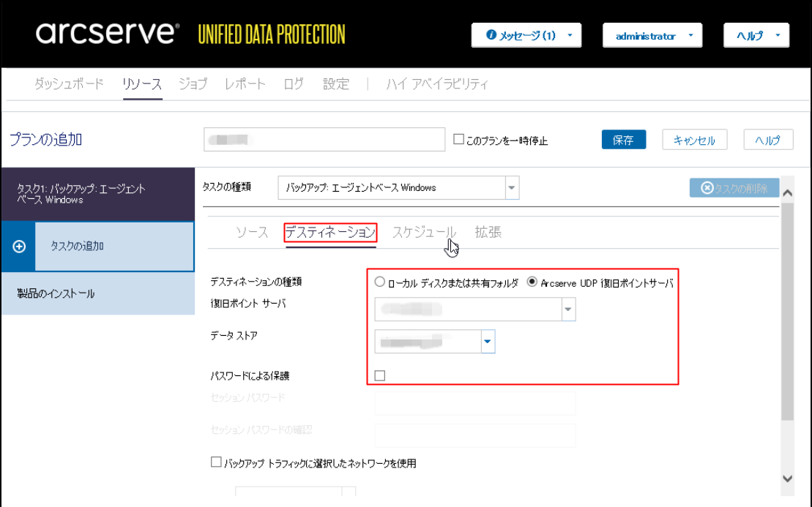
Task: Switch to the デスティネーション tab
Action: point(330,233)
